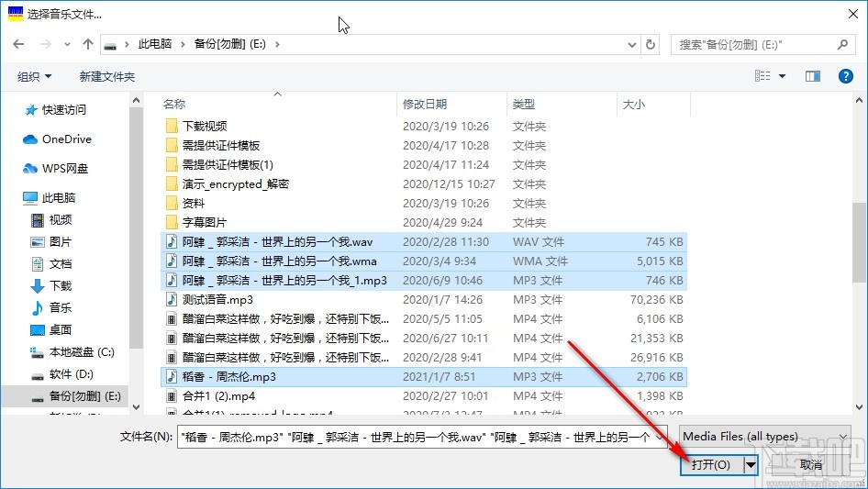Select 稻香 - 周杰伦.mp3 file
Viewport: 868px width, 489px height.
coord(424,376)
